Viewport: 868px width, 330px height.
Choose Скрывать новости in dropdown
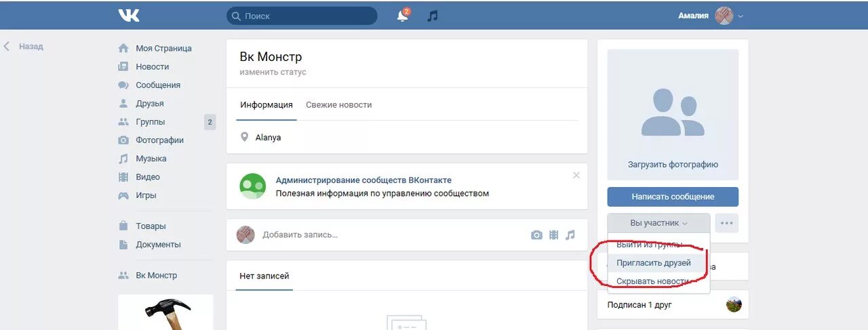(658, 281)
